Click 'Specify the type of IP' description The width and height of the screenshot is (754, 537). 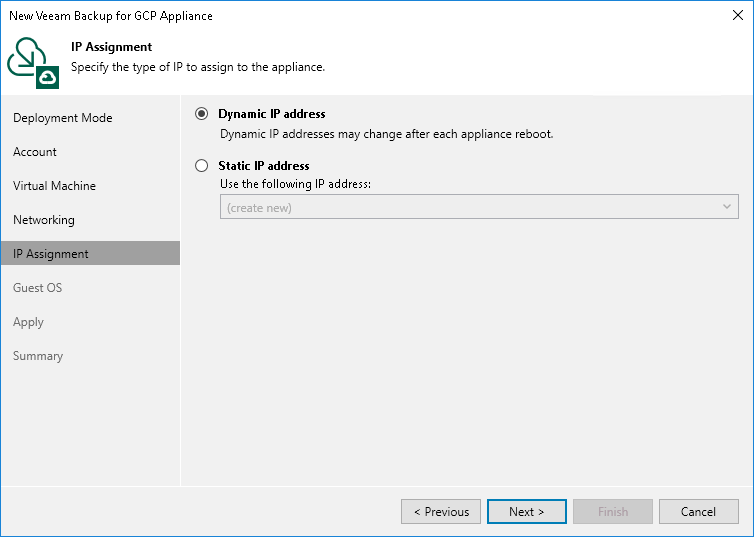click(x=198, y=67)
